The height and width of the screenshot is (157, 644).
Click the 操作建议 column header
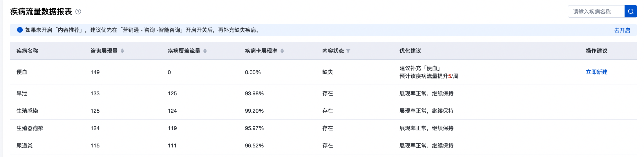click(x=596, y=51)
